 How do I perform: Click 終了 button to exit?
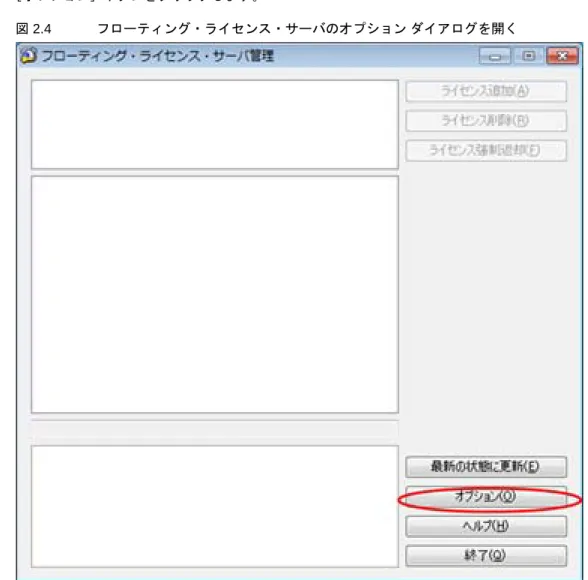pos(486,556)
